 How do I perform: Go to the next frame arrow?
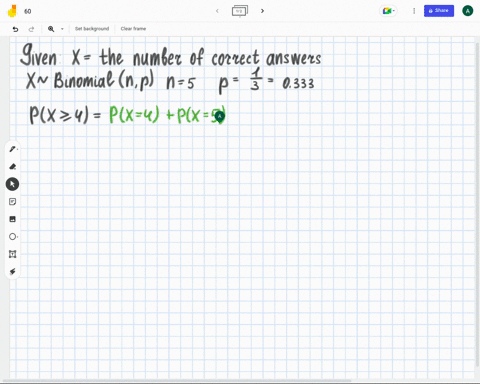262,11
